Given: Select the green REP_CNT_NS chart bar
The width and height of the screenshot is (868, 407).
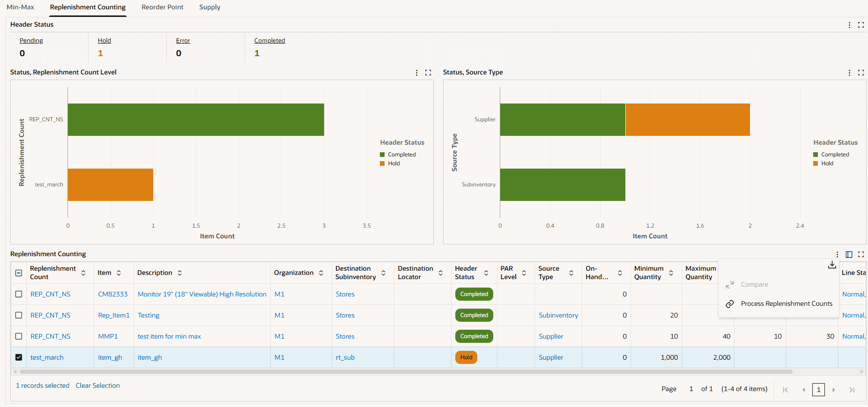Looking at the screenshot, I should pyautogui.click(x=196, y=119).
